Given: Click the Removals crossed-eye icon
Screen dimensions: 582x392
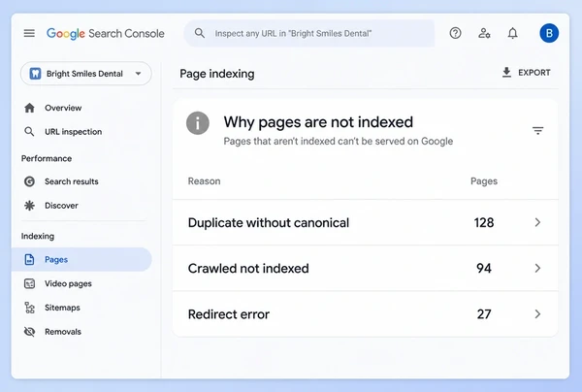Looking at the screenshot, I should click(29, 332).
